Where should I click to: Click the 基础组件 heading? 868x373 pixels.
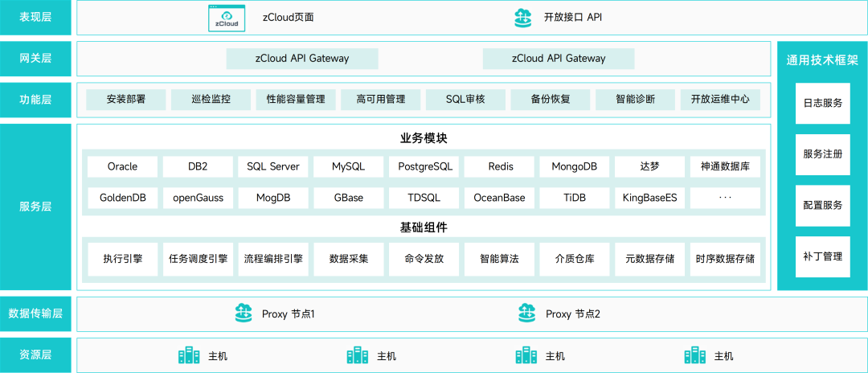click(x=424, y=227)
